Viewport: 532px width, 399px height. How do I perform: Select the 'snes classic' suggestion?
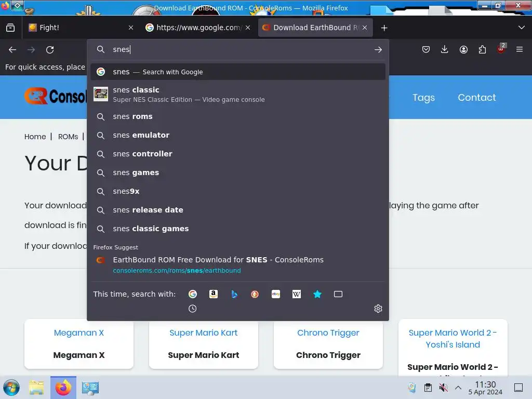(x=238, y=95)
